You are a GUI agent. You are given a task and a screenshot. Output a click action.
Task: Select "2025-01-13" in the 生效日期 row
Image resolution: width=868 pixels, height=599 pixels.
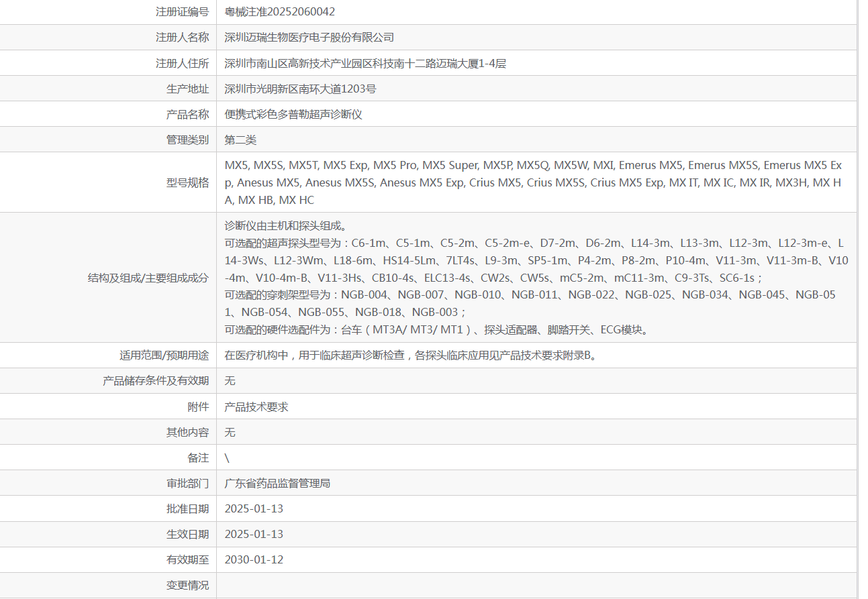[x=254, y=534]
